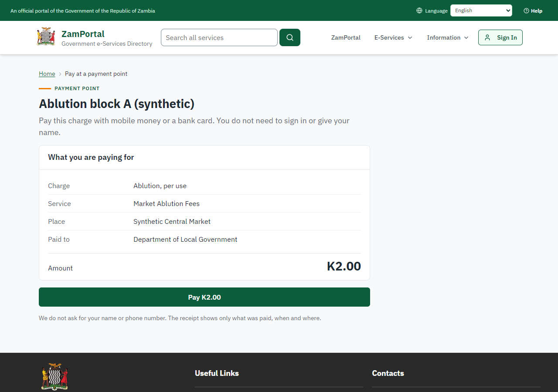Click the Sign In button
The height and width of the screenshot is (392, 558).
[500, 37]
